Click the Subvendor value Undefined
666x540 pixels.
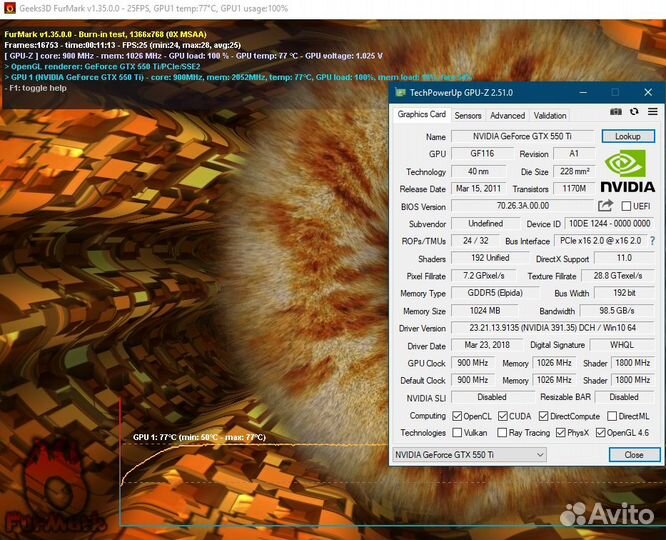(485, 223)
